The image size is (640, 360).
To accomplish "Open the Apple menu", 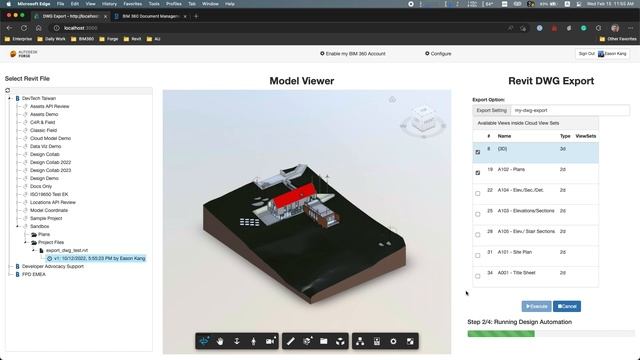I will (x=8, y=4).
